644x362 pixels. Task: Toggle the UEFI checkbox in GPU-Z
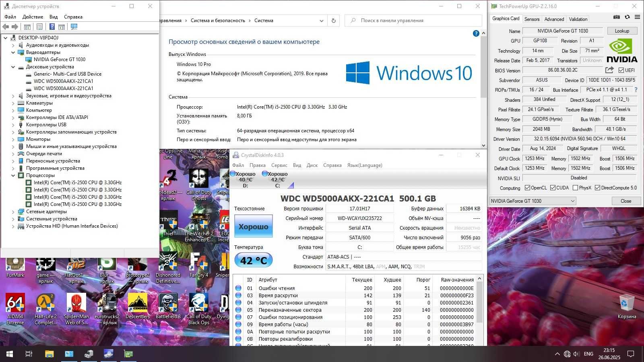(621, 70)
